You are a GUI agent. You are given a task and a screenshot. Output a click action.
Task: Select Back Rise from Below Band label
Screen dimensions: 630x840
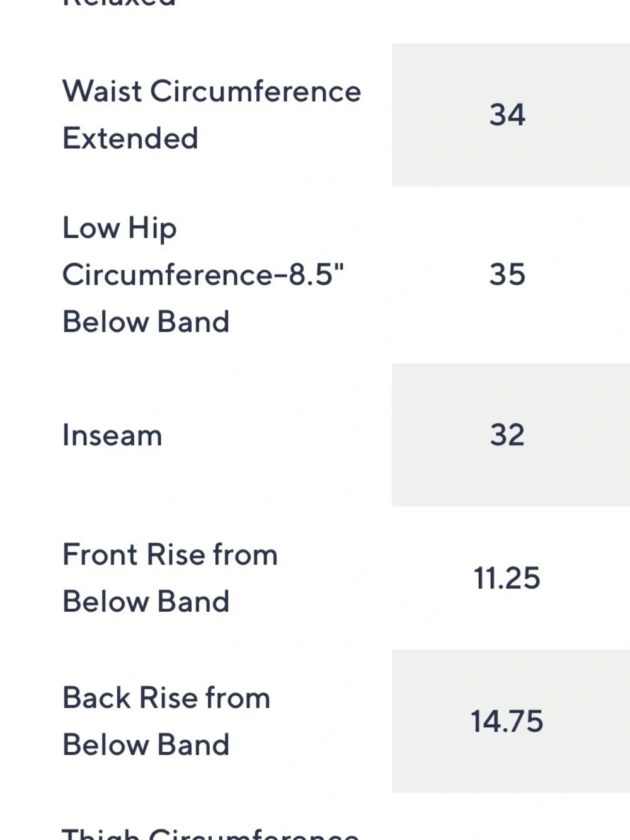[x=166, y=721]
